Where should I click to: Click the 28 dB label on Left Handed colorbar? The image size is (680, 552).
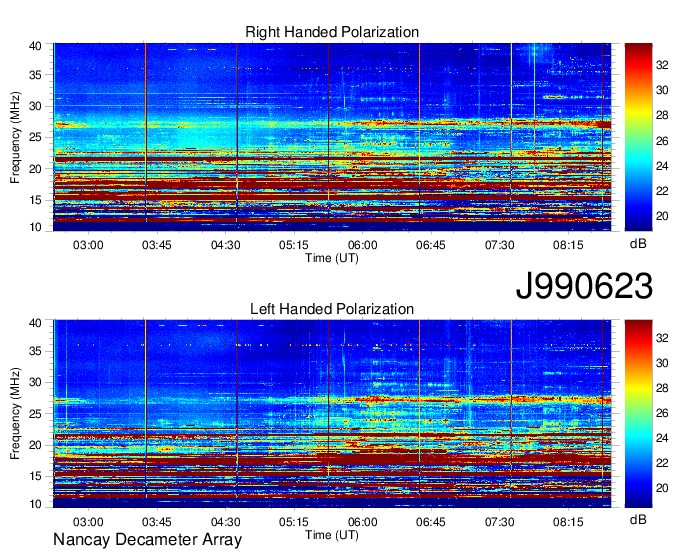(662, 388)
